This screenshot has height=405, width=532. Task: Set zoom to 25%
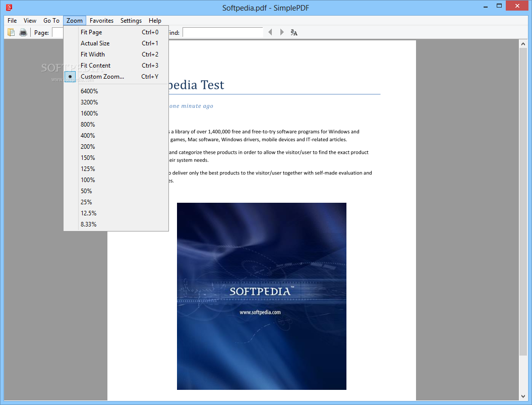[115, 202]
